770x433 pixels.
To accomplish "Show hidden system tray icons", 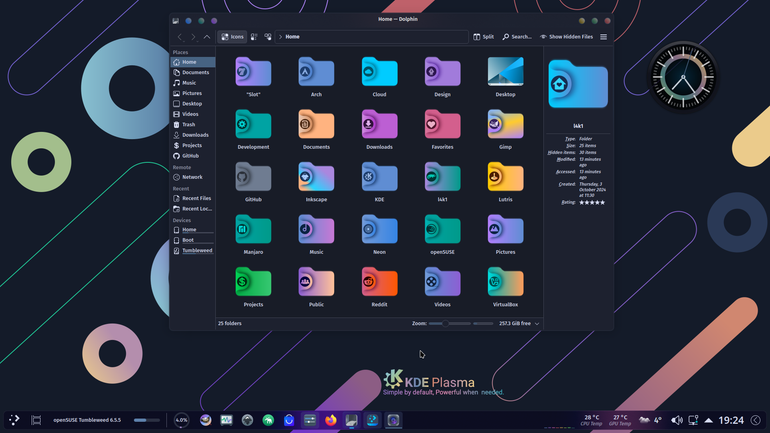I will [708, 420].
